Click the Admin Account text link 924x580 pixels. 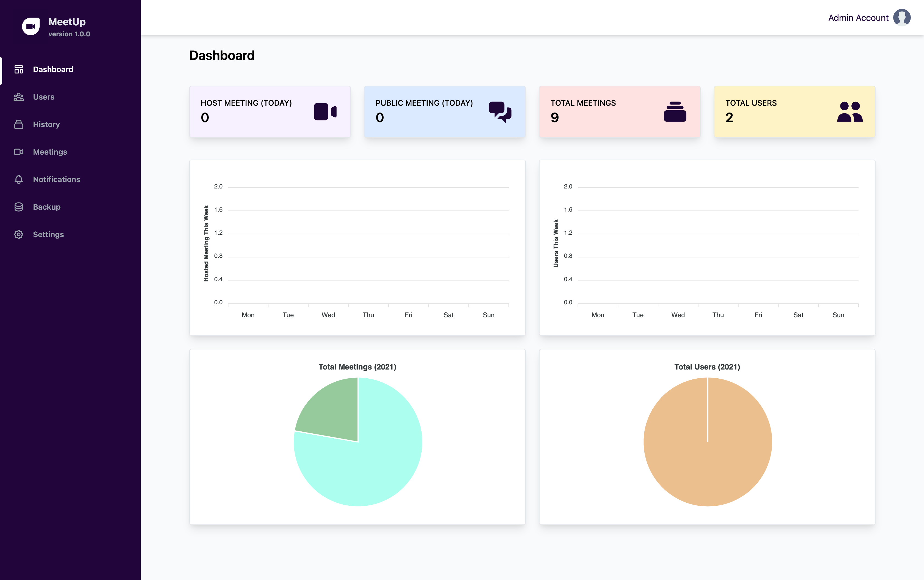point(858,18)
